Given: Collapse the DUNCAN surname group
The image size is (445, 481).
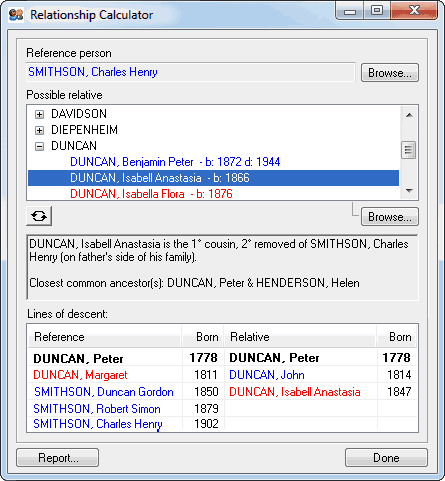Looking at the screenshot, I should click(39, 146).
